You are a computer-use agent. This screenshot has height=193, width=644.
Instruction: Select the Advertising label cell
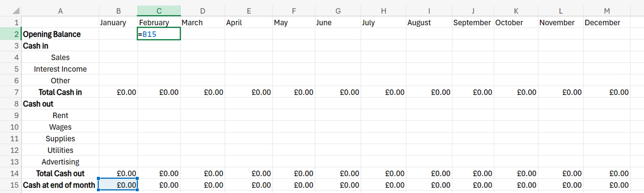pos(60,162)
